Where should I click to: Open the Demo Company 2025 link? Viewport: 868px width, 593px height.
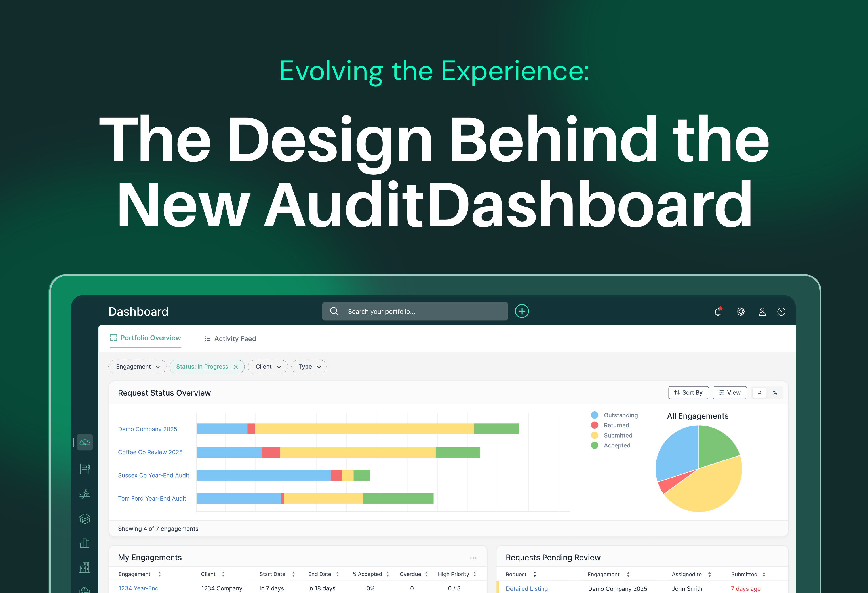pos(148,429)
